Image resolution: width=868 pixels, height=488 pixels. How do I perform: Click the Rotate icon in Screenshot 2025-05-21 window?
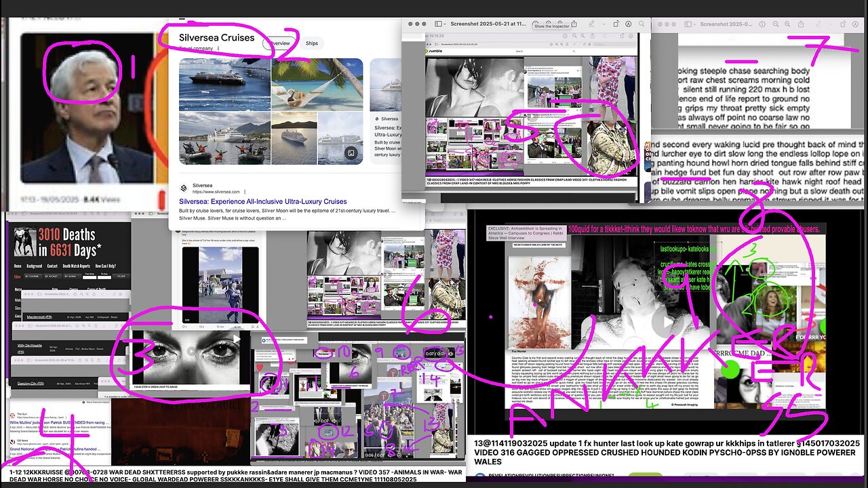pos(616,24)
